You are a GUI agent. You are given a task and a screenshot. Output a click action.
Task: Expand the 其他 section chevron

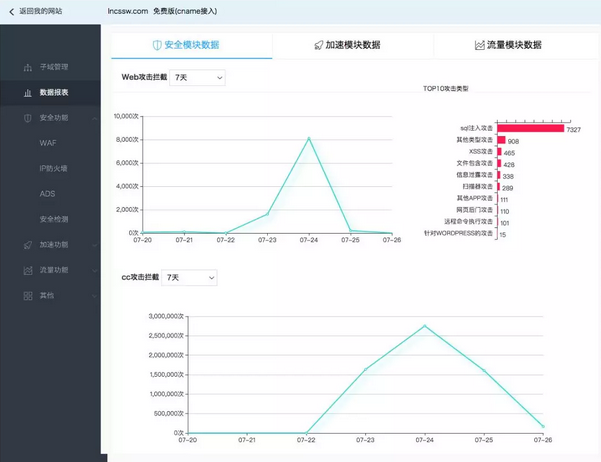(94, 296)
